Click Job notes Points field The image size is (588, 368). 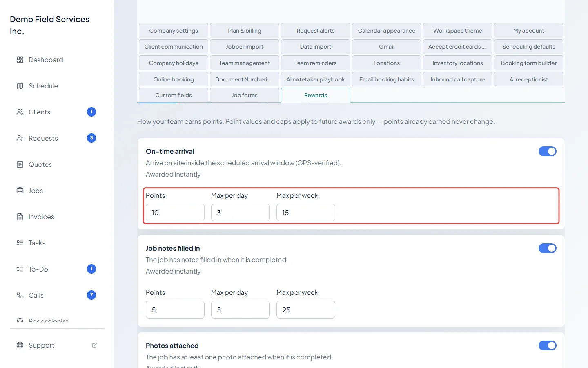coord(175,310)
